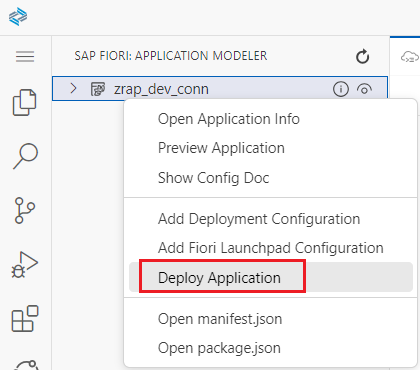Click the eye preview icon for zrap_dev_conn

pyautogui.click(x=364, y=89)
